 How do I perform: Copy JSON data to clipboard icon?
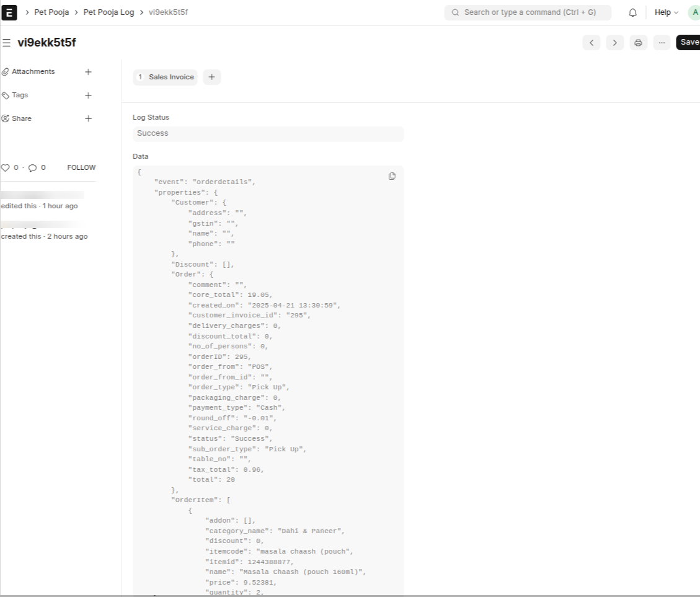[x=392, y=177]
